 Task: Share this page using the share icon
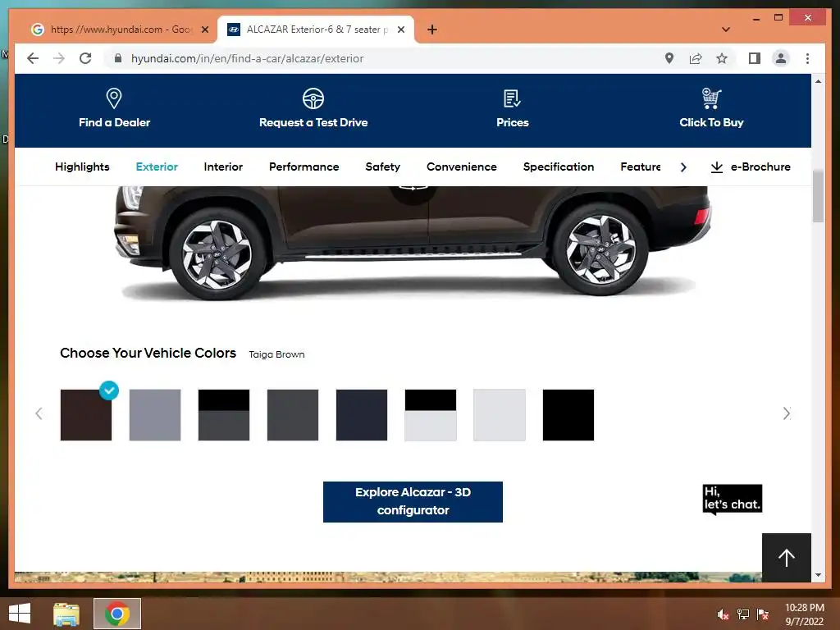pyautogui.click(x=696, y=58)
